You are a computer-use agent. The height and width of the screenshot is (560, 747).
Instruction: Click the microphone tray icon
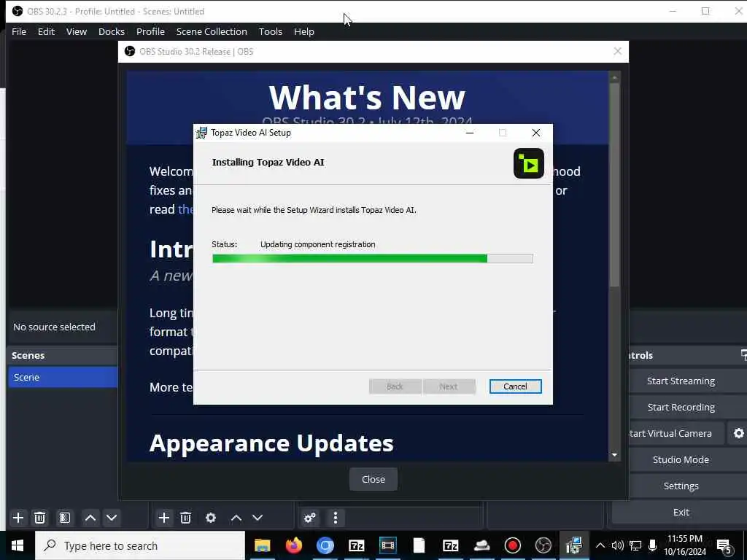click(x=653, y=545)
